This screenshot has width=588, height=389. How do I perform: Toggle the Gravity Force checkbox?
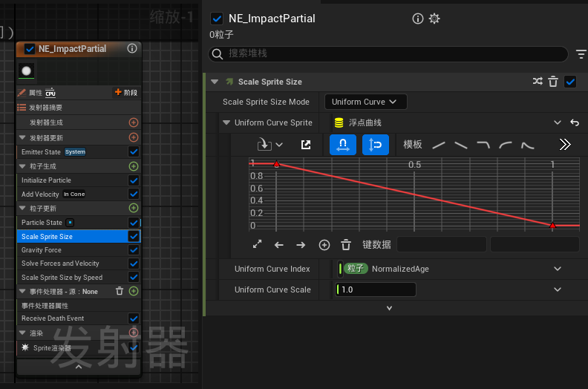[134, 250]
